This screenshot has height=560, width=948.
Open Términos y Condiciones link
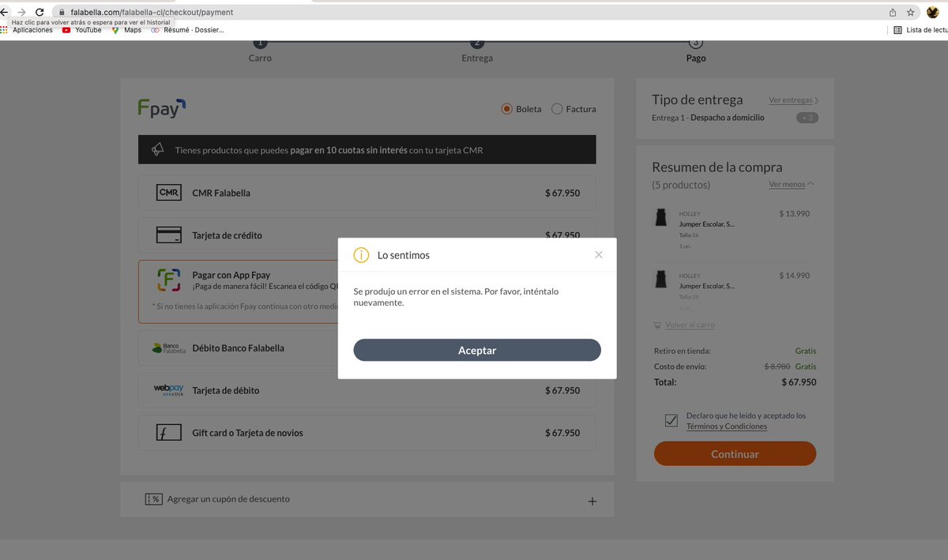tap(727, 427)
